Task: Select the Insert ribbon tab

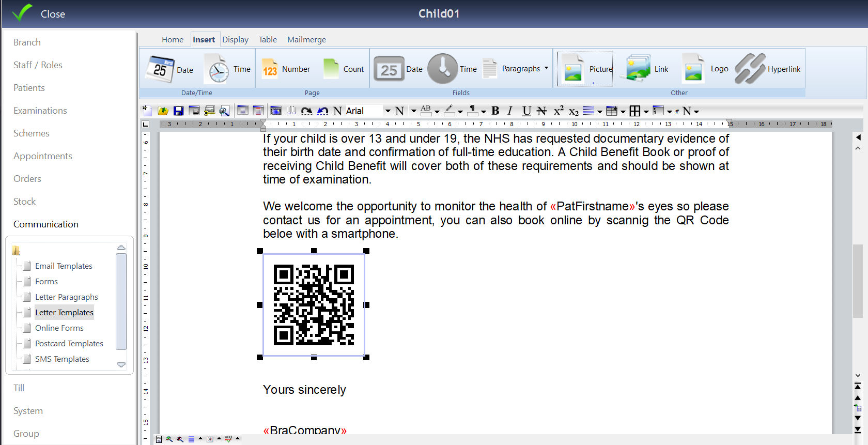Action: pos(204,39)
